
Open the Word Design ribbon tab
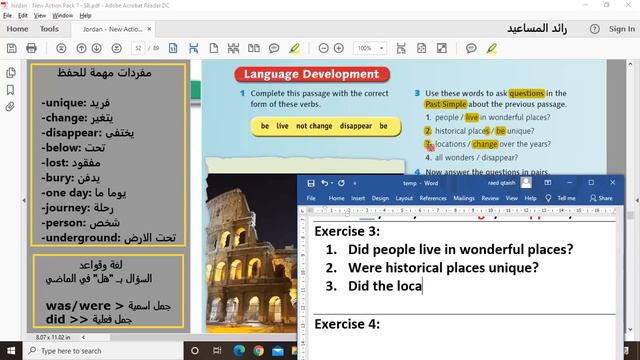380,198
